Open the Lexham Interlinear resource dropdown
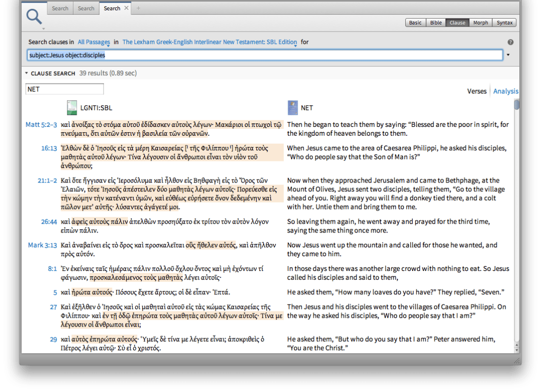The height and width of the screenshot is (392, 541). (210, 42)
